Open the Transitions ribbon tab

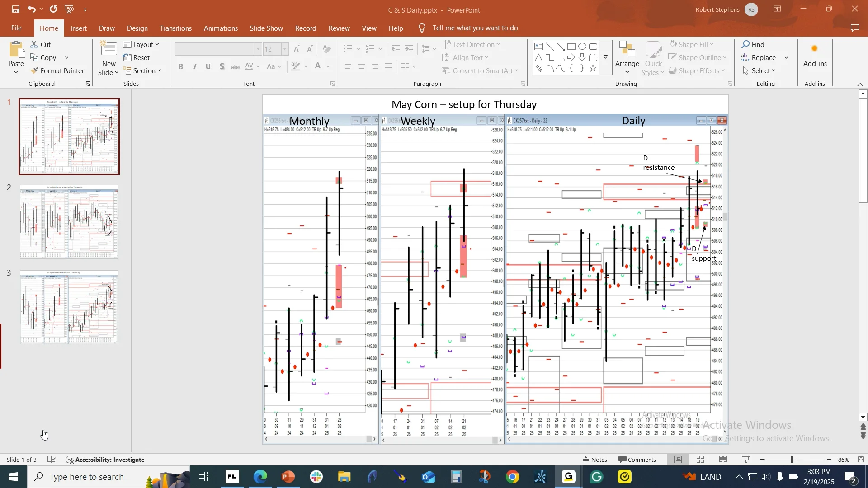175,28
